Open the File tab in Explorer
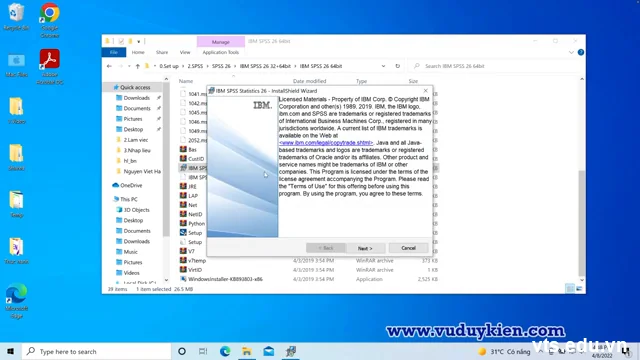The image size is (640, 360). (x=114, y=52)
